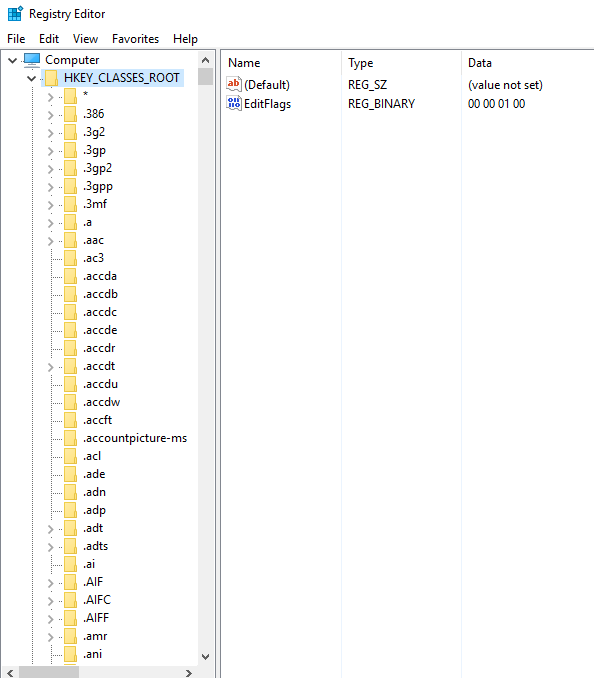
Task: Click the .ac3 folder icon
Action: tap(70, 258)
